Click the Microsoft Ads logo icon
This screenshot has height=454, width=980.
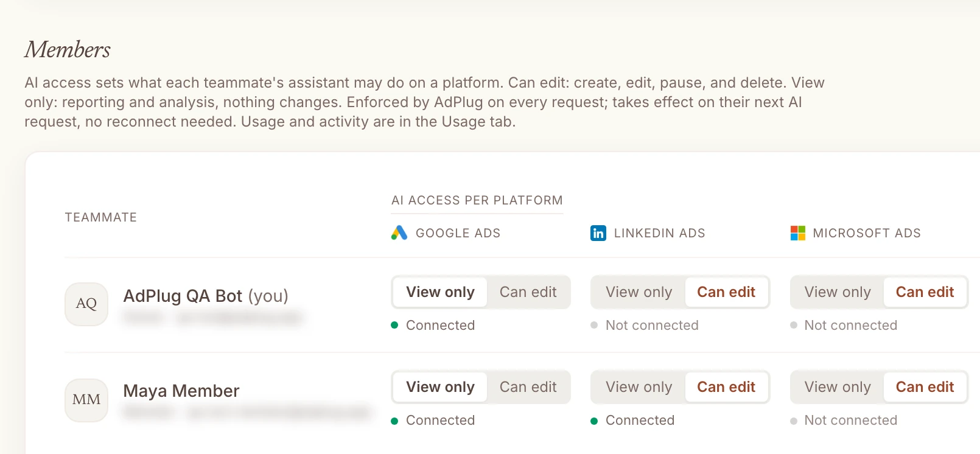click(x=797, y=233)
